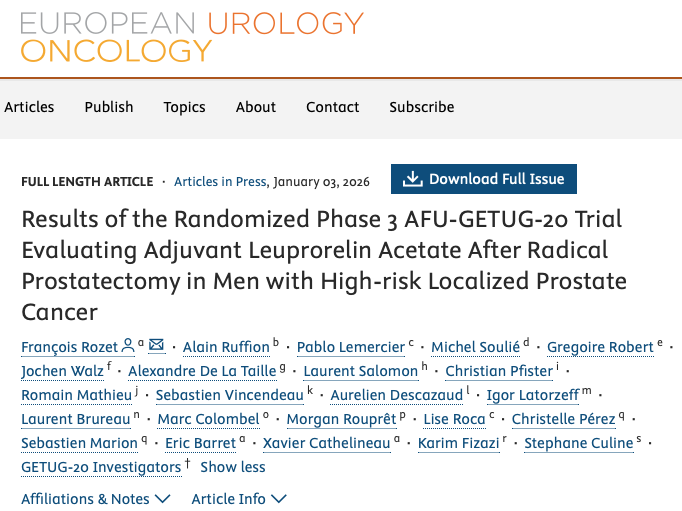682x511 pixels.
Task: Click the person icon beside François Rozet
Action: (x=128, y=346)
